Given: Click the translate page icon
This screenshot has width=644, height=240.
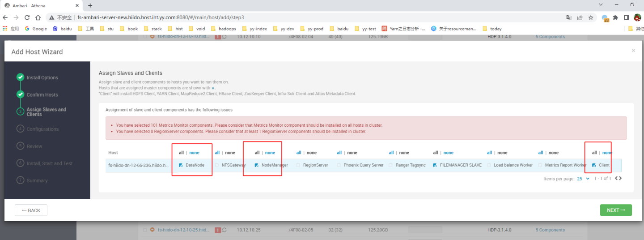Looking at the screenshot, I should click(x=569, y=17).
